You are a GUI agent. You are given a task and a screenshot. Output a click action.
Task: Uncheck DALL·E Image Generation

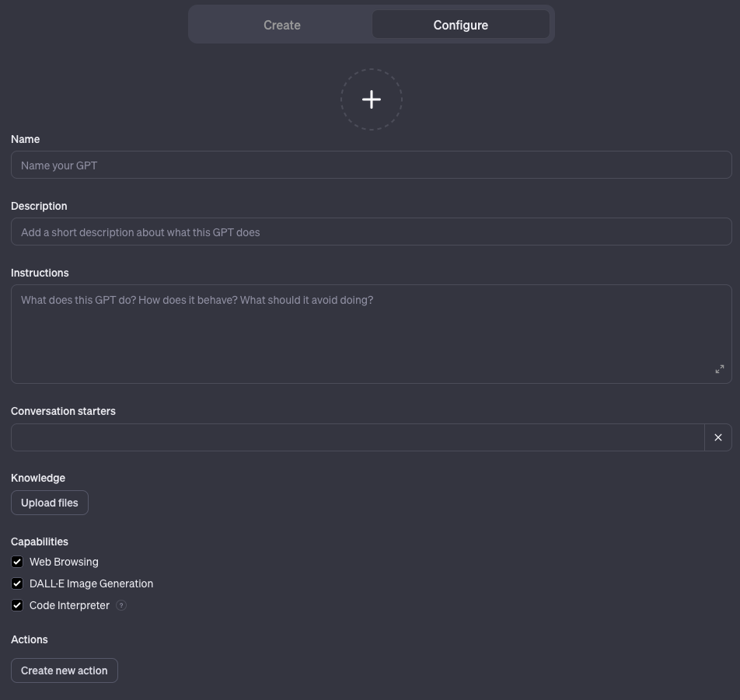[x=17, y=583]
